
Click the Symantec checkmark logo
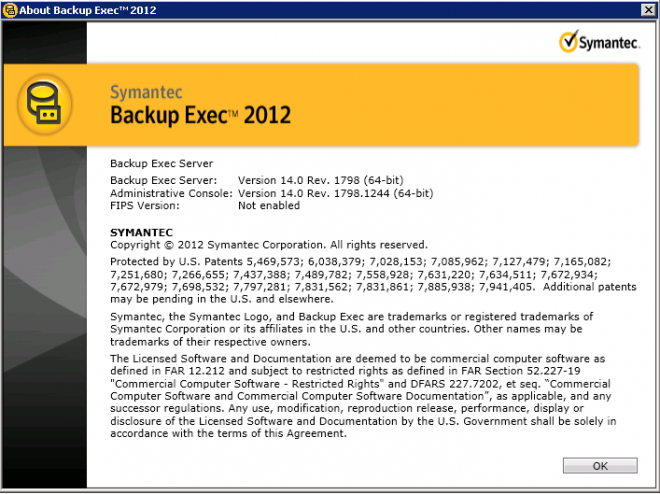599,42
